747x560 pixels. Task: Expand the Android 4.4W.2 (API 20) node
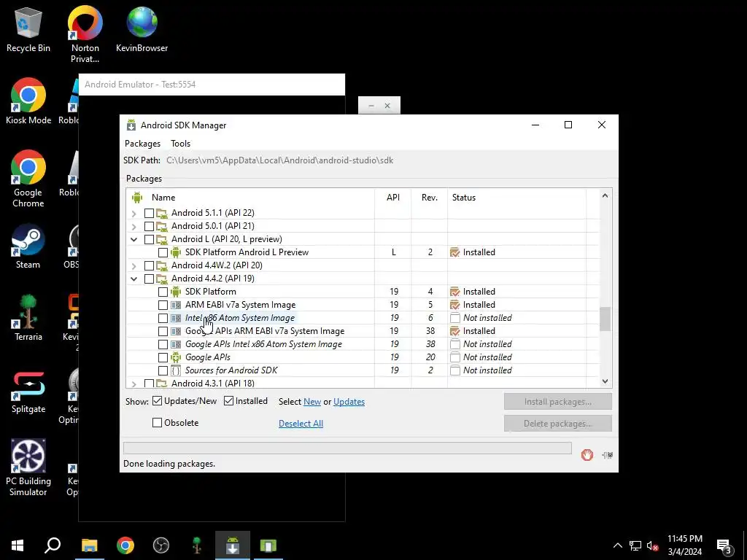134,265
